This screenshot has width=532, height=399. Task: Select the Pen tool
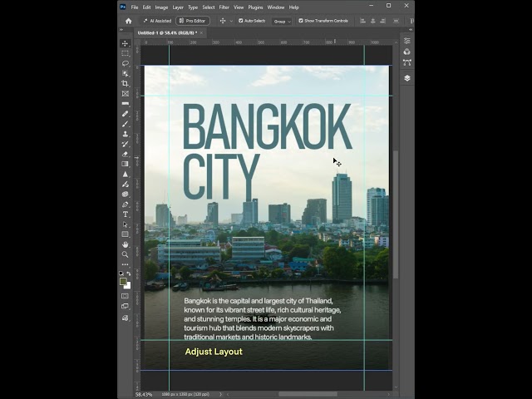(126, 204)
